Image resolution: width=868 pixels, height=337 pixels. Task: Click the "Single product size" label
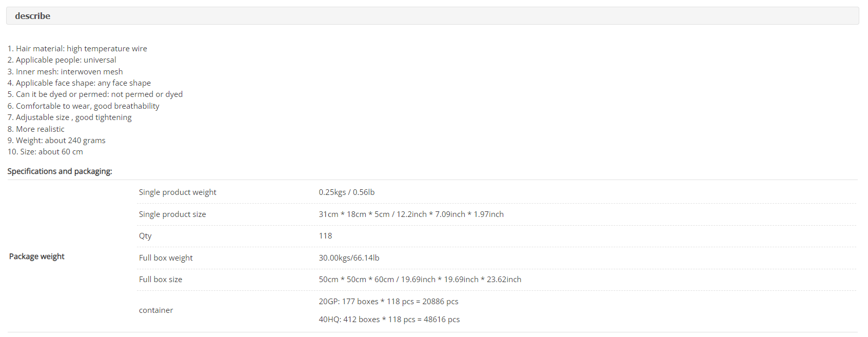[x=172, y=214]
